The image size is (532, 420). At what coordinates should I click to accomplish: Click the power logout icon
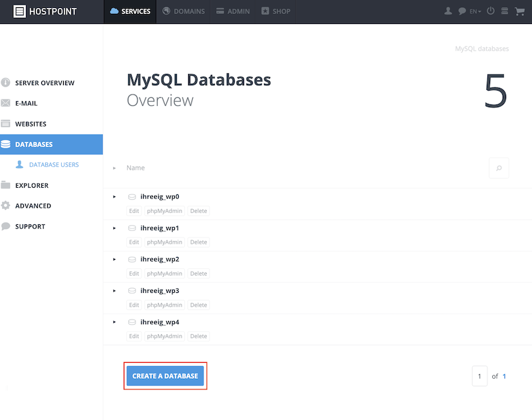coord(491,11)
